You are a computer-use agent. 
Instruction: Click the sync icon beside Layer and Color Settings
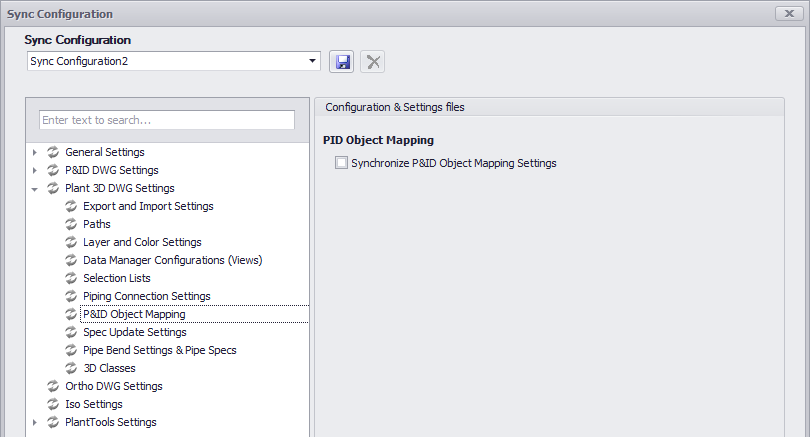[71, 242]
